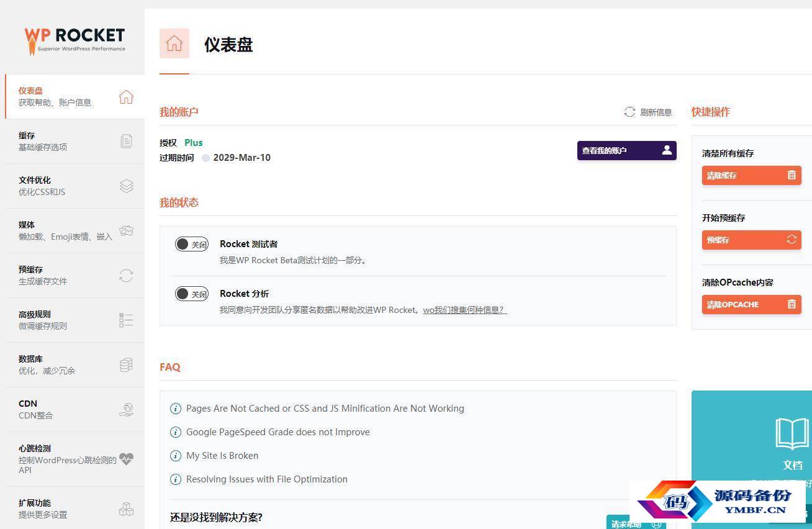812x529 pixels.
Task: Open FAQ: Pages Are Not Cached
Action: [x=325, y=409]
